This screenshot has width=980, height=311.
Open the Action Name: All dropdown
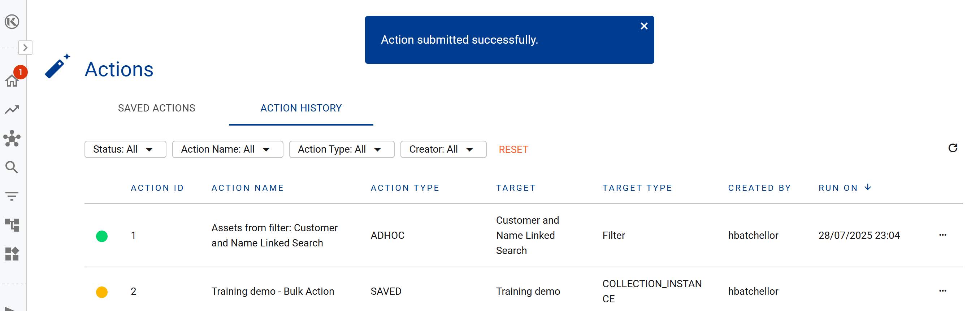coord(227,149)
